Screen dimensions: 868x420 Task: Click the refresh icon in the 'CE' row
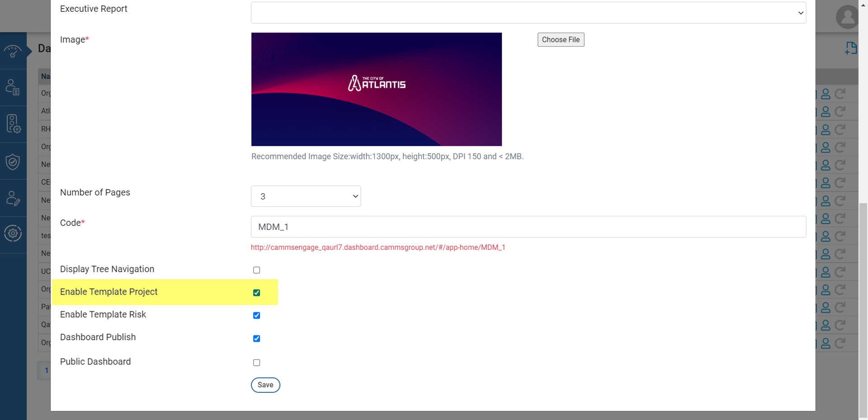[840, 183]
